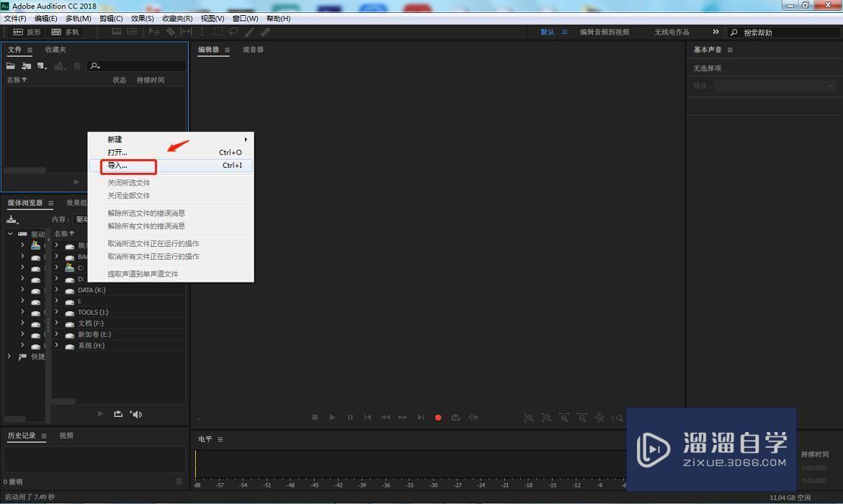Image resolution: width=843 pixels, height=504 pixels.
Task: Expand workspace overflow chevron
Action: pyautogui.click(x=715, y=32)
